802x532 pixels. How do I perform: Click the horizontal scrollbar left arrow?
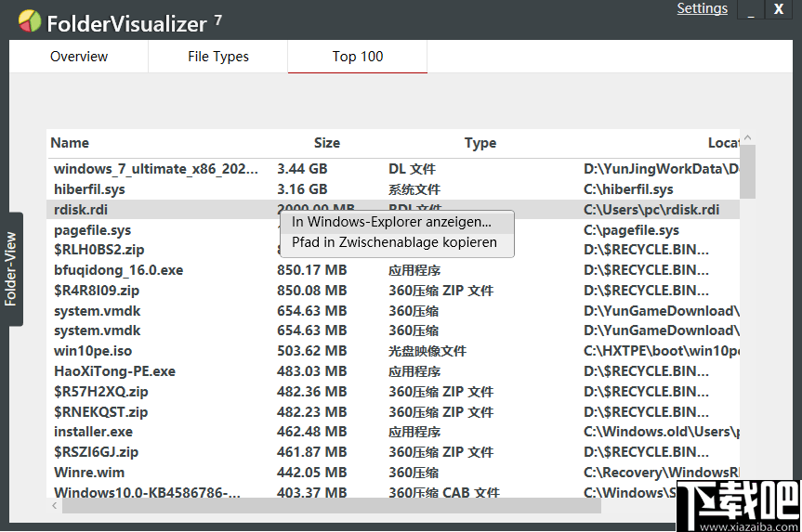55,505
